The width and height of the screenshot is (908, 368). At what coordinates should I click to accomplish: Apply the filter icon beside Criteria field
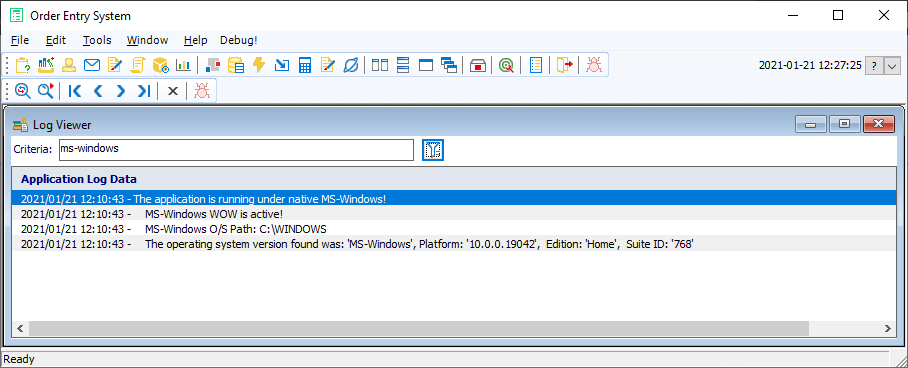pos(433,150)
